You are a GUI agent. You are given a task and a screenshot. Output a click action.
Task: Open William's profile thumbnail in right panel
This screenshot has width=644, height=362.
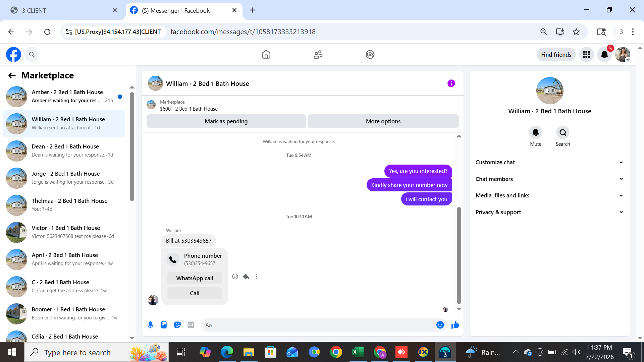(550, 91)
